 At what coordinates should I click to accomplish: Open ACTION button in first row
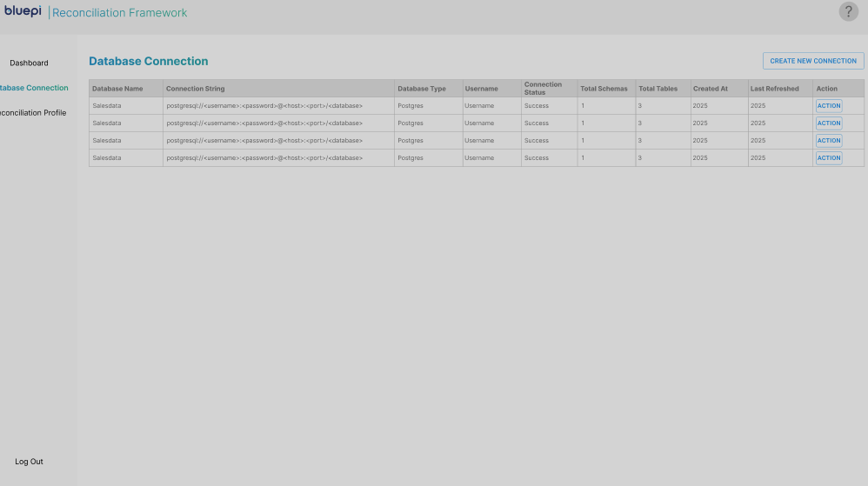[x=829, y=106]
